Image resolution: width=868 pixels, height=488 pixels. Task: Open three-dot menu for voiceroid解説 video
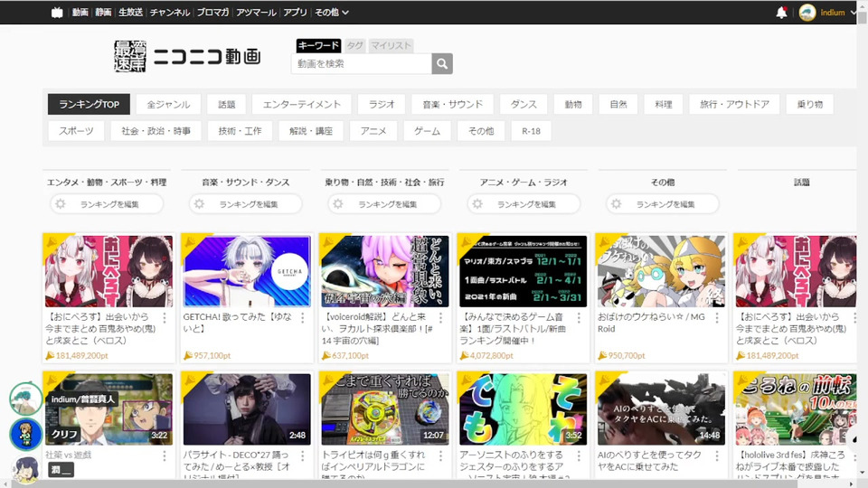pos(440,317)
